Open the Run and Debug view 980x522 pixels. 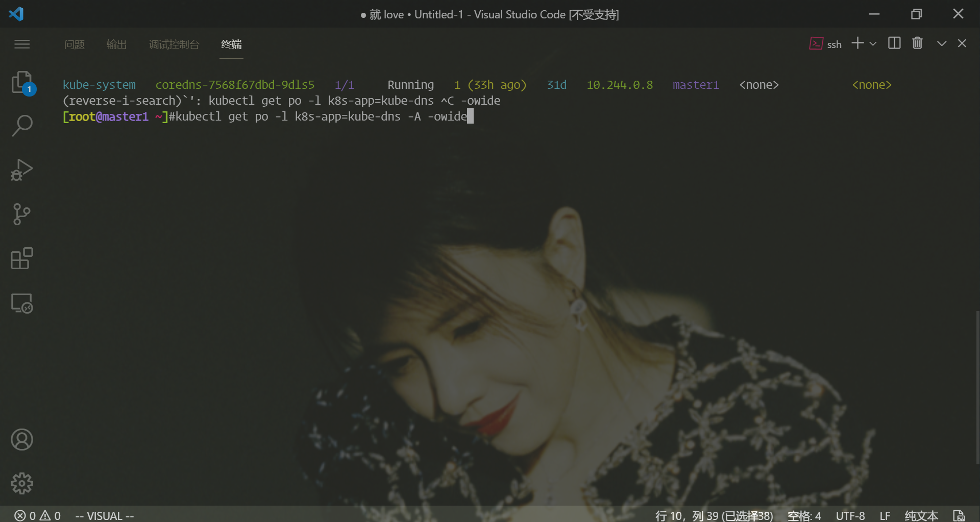tap(22, 170)
